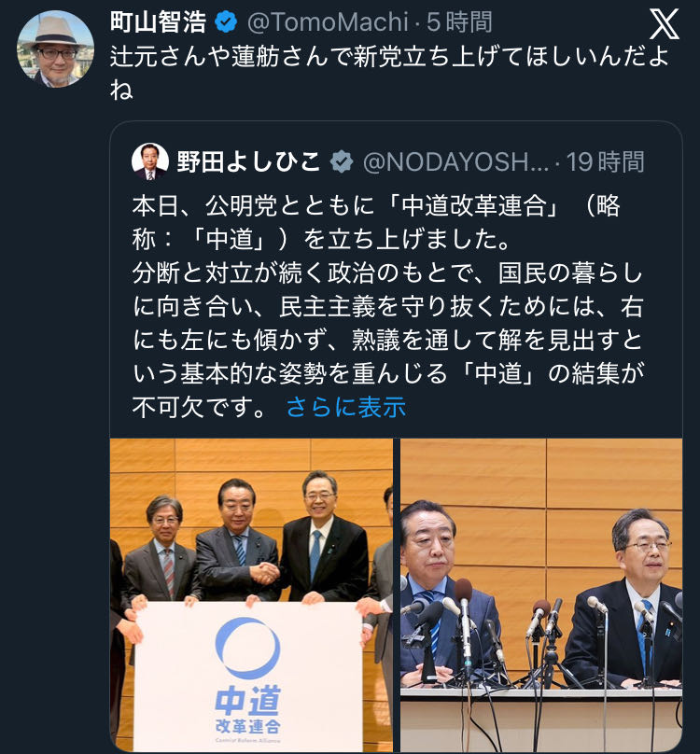Open 町山智浩's profile avatar
The width and height of the screenshot is (700, 754).
(x=55, y=49)
